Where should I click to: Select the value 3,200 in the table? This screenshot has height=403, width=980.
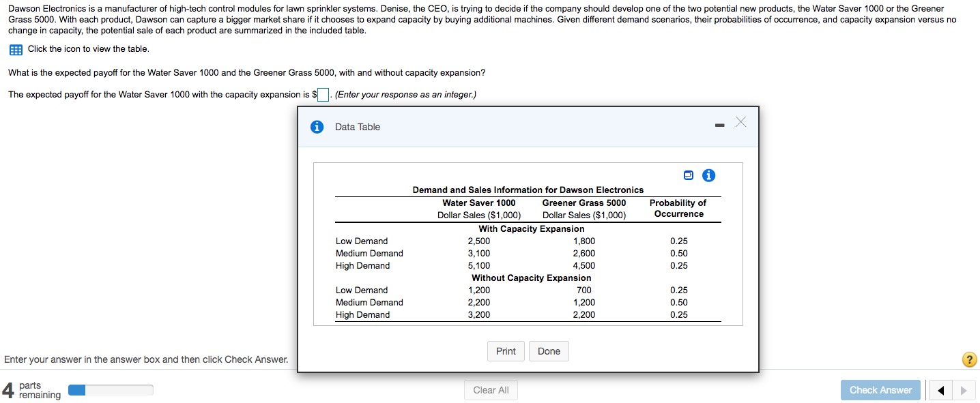[x=478, y=314]
